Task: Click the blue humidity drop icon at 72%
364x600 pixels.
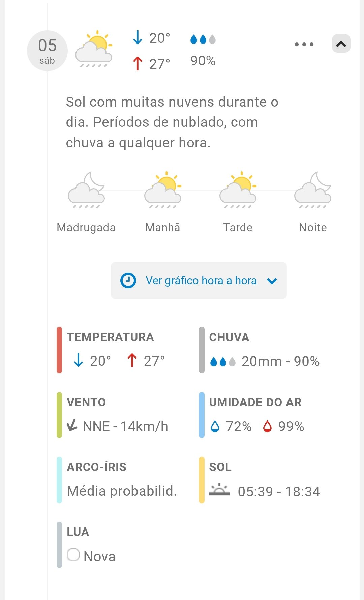Action: (215, 426)
